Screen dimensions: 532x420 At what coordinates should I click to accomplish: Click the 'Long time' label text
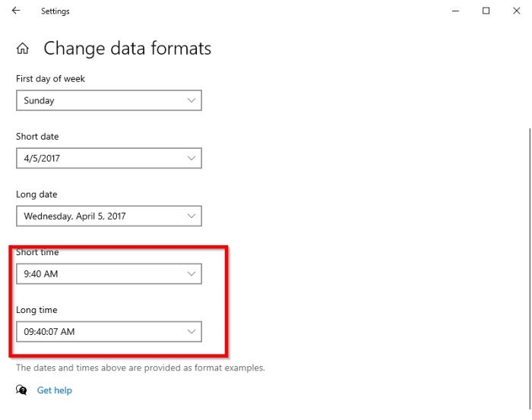(x=36, y=310)
